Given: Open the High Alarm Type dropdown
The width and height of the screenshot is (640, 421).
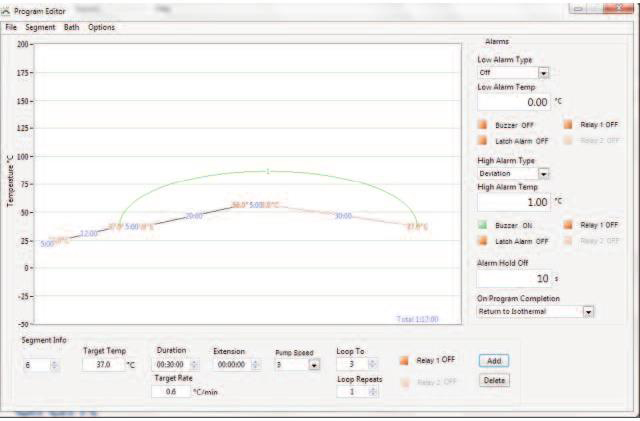Looking at the screenshot, I should tap(544, 174).
